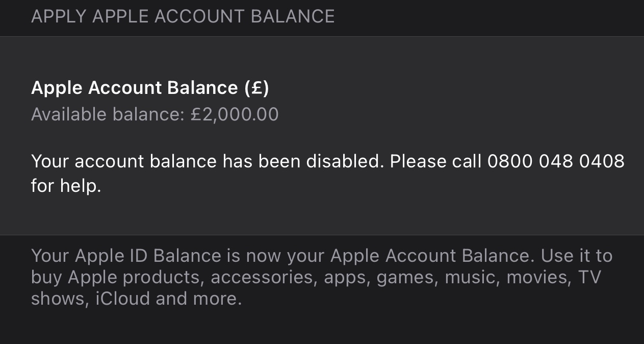644x344 pixels.
Task: Click "Your Apple ID Balance" in the footer
Action: tap(126, 255)
